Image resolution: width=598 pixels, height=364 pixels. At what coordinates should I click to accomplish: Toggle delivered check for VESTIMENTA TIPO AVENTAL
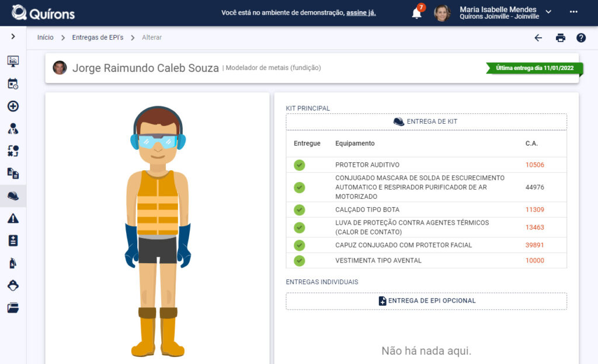point(300,261)
